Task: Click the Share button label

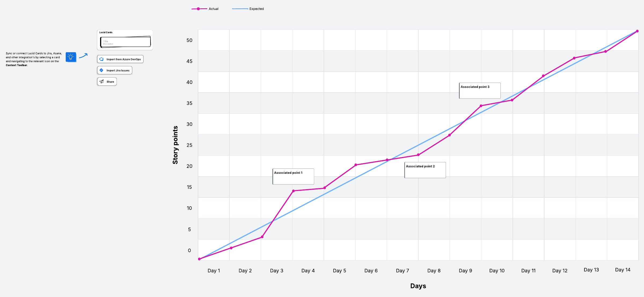Action: [110, 82]
